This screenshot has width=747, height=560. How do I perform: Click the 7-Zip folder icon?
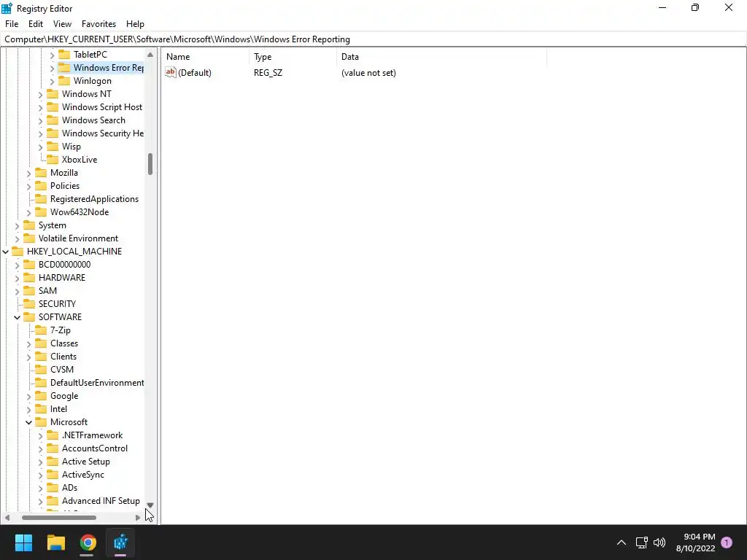pos(41,330)
